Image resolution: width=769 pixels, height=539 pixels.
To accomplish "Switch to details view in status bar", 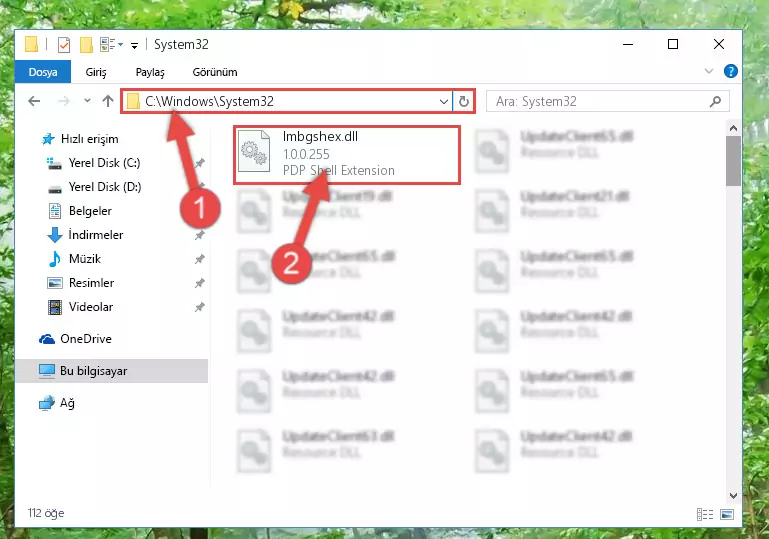I will (705, 514).
